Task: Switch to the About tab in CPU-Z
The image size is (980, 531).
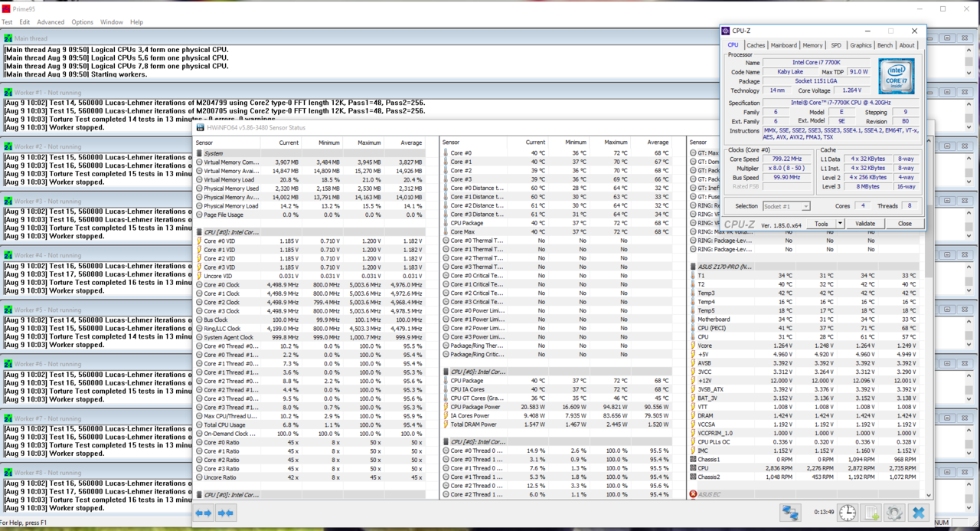Action: click(907, 45)
